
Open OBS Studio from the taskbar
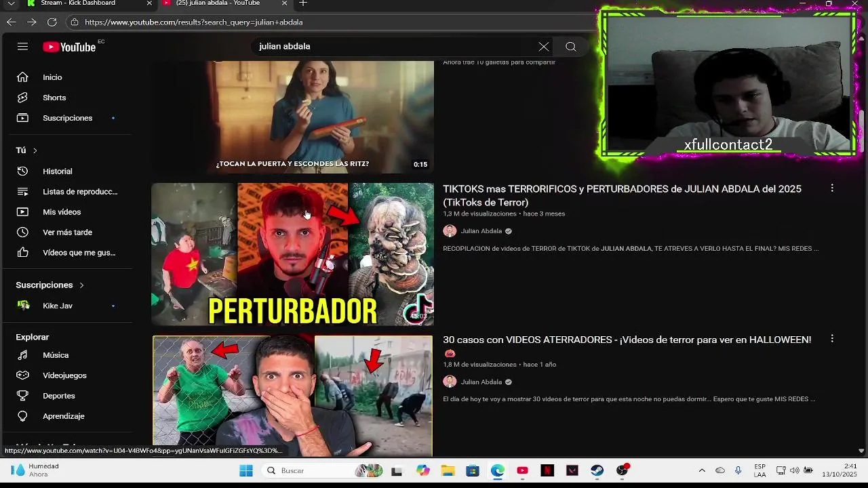(622, 470)
